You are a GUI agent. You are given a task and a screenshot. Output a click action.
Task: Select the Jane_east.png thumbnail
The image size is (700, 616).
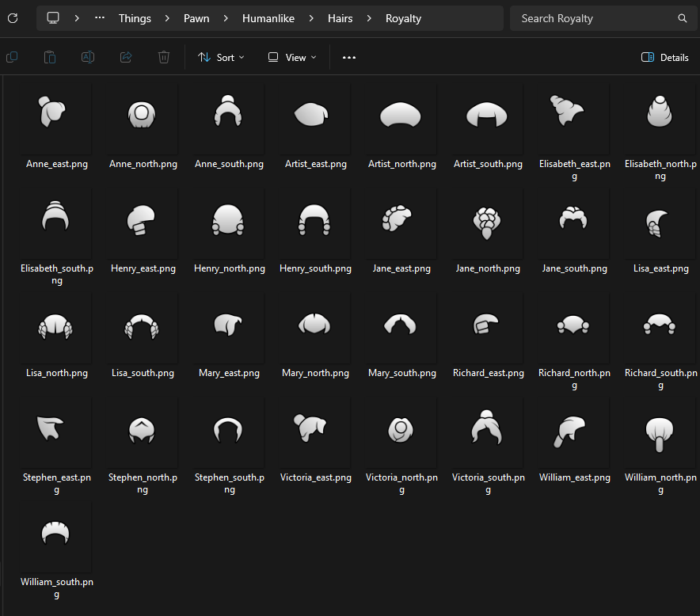tap(397, 219)
